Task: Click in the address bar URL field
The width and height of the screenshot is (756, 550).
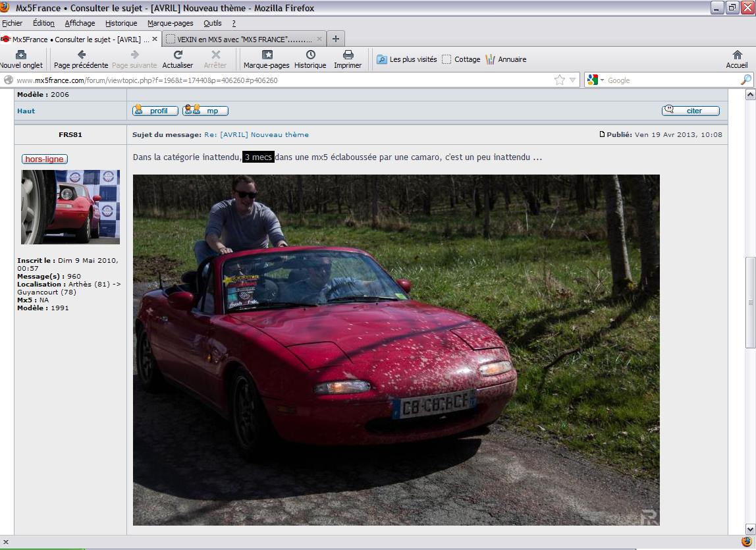Action: point(284,80)
